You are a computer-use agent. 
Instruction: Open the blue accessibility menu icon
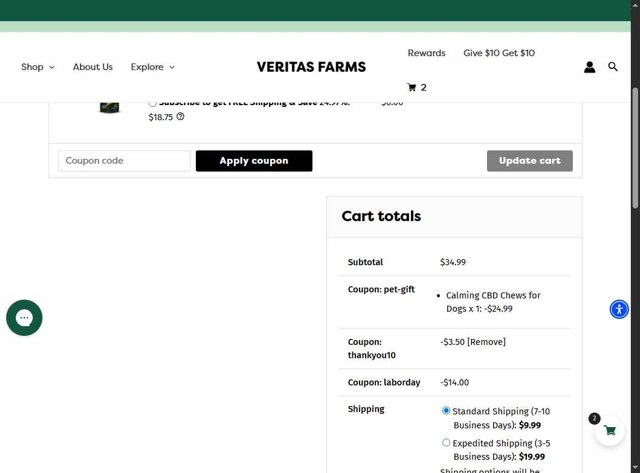pyautogui.click(x=619, y=309)
